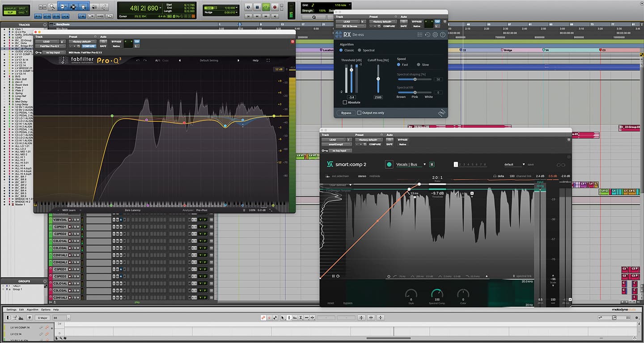Image resolution: width=644 pixels, height=343 pixels.
Task: Open the Tracks list options menu
Action: click(45, 25)
